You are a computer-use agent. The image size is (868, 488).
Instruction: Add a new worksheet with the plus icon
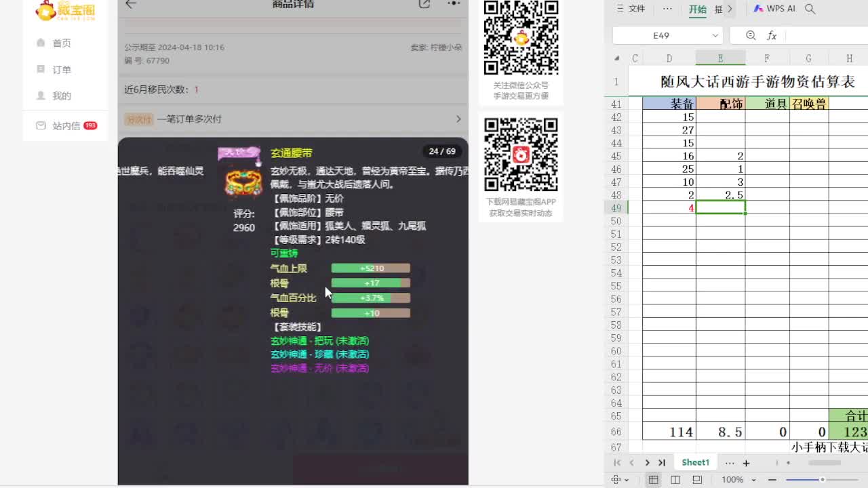(x=745, y=462)
